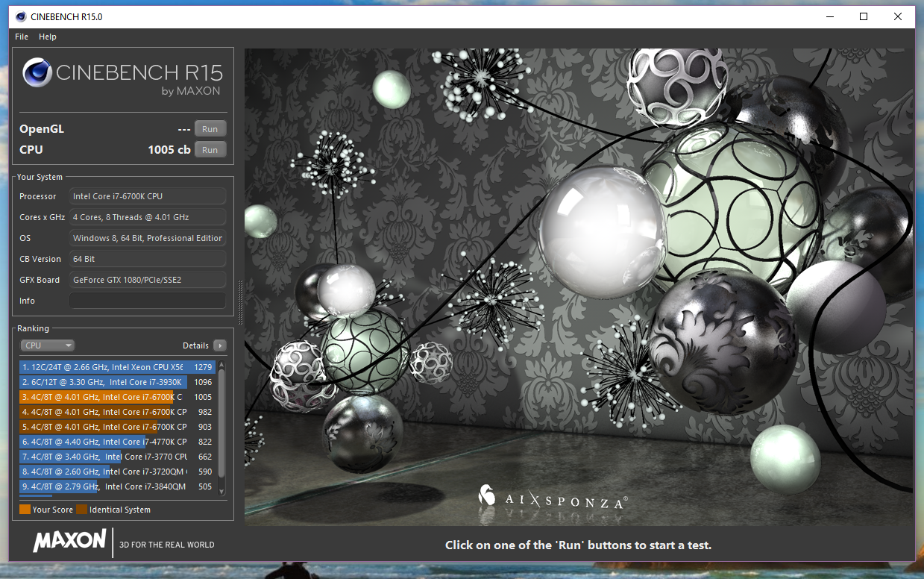
Task: Maximize the Cinebench window
Action: point(864,16)
